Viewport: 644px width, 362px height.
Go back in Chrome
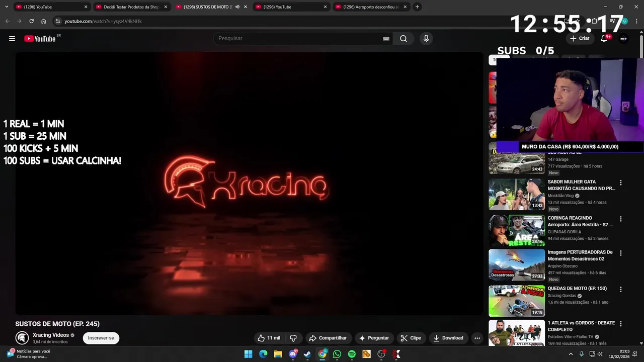(7, 21)
